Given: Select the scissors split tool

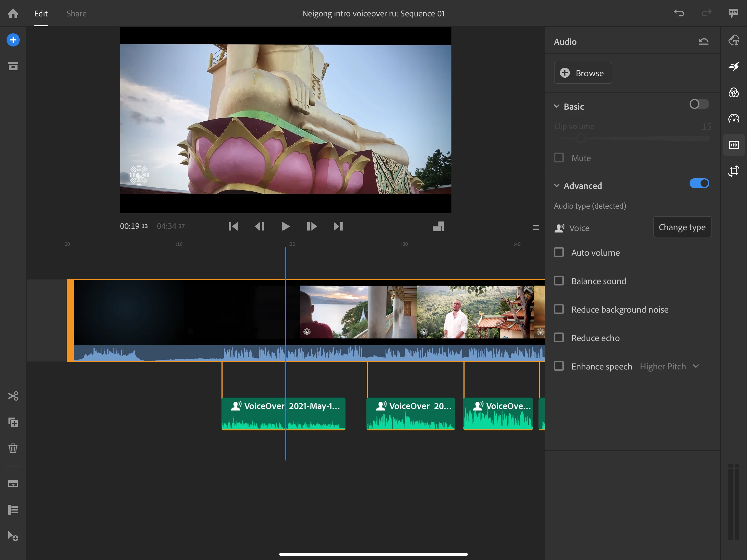Looking at the screenshot, I should (x=13, y=396).
